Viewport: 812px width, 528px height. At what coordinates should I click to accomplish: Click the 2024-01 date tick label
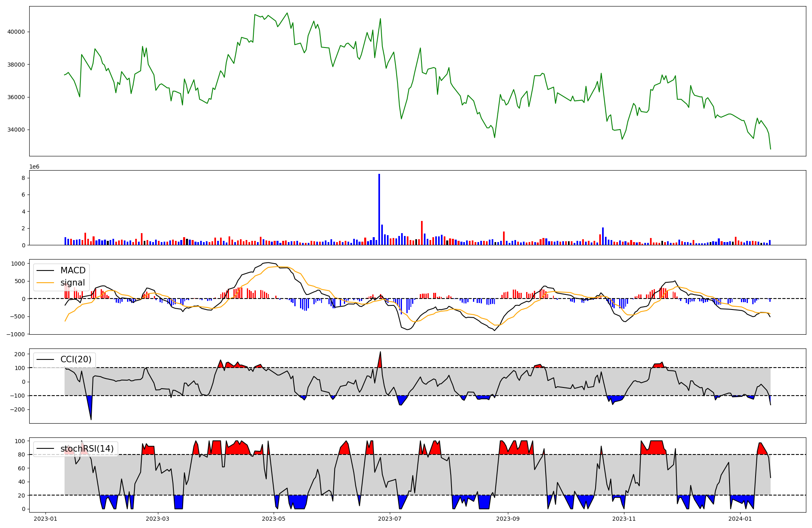pos(740,519)
